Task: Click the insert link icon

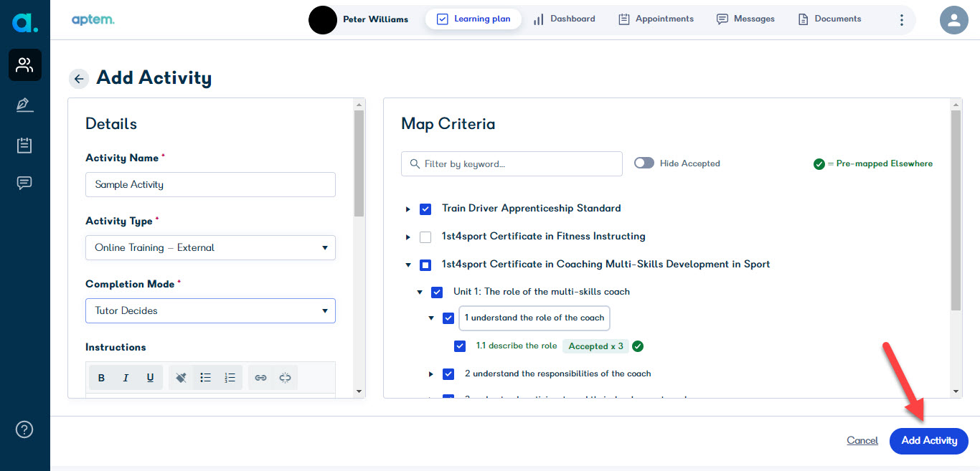Action: tap(261, 378)
